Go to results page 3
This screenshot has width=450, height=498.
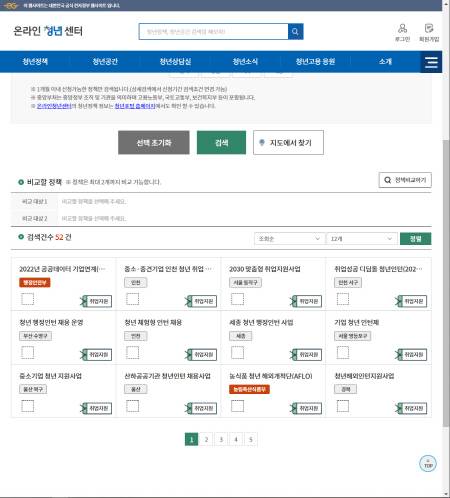221,440
